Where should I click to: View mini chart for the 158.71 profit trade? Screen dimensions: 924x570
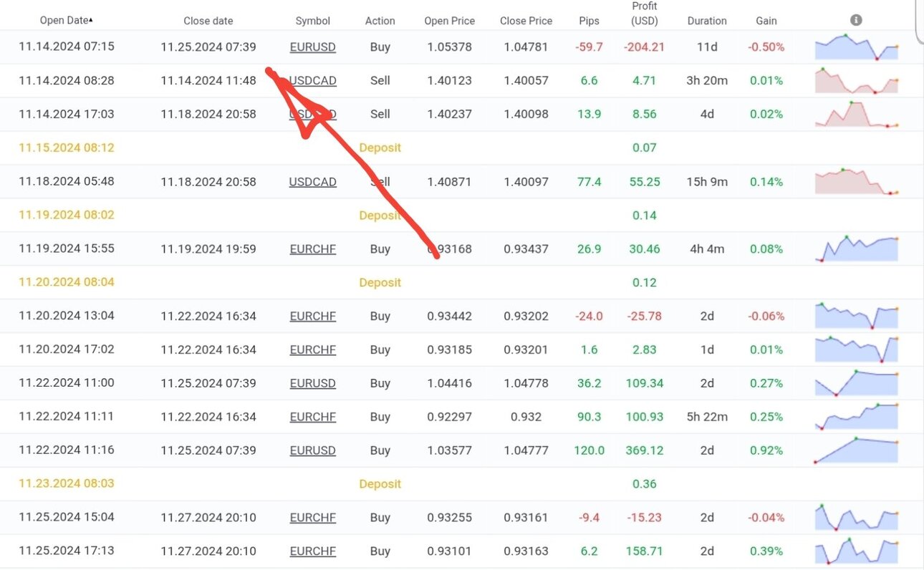click(857, 551)
